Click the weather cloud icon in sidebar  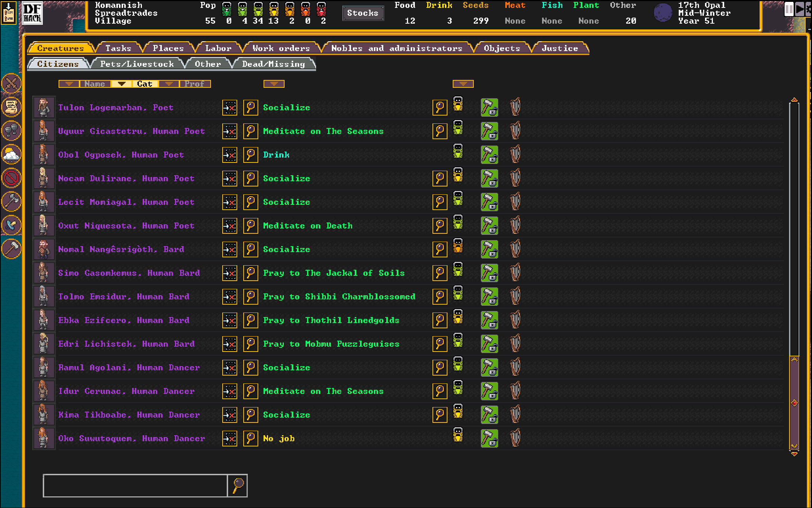point(11,154)
